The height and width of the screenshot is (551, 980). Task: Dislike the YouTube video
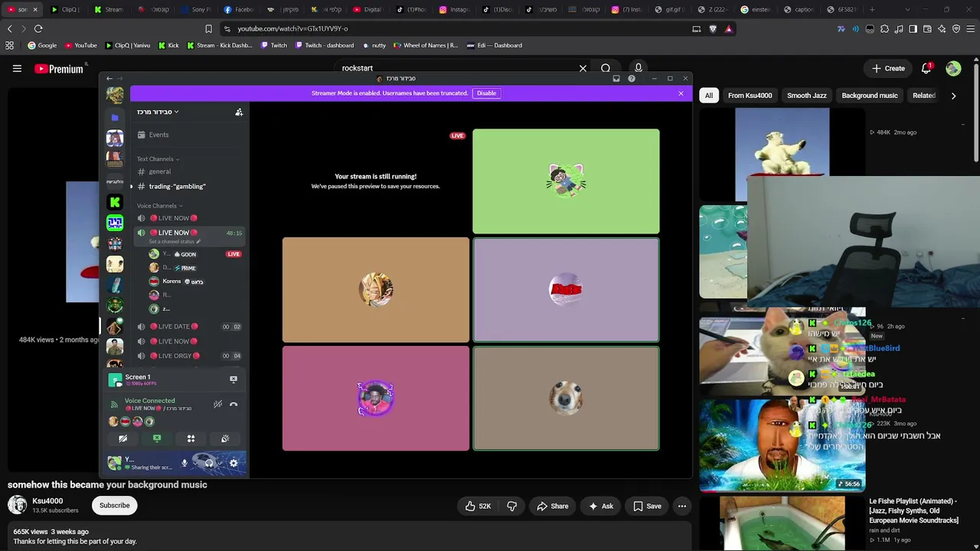(x=512, y=506)
